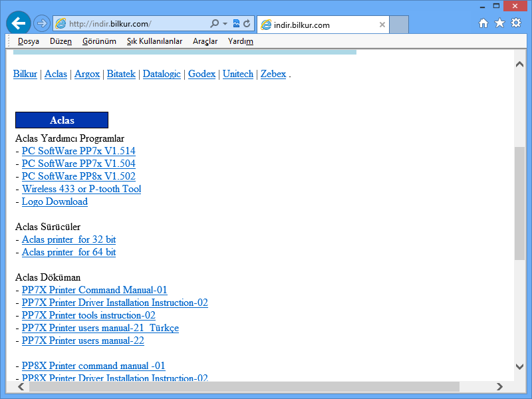This screenshot has width=532, height=399.
Task: Click the Internet Explorer page icon in address bar
Action: (x=61, y=24)
